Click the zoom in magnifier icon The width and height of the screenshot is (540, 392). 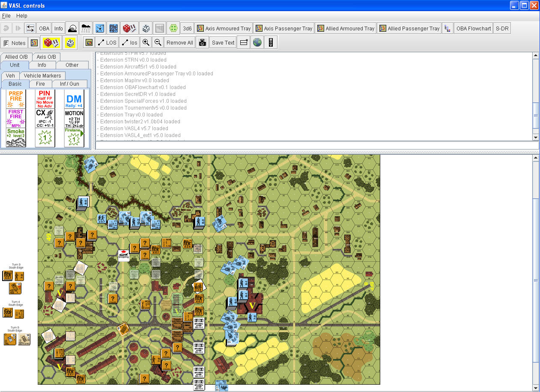point(146,42)
